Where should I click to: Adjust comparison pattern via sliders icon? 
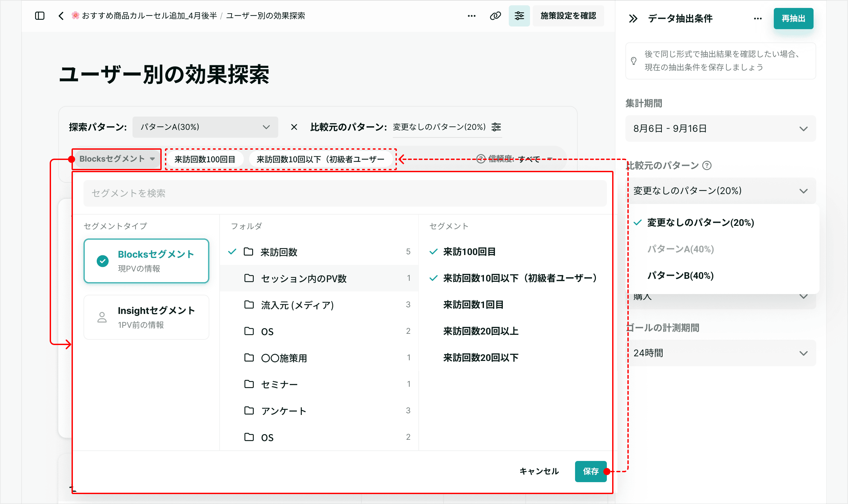pos(496,127)
